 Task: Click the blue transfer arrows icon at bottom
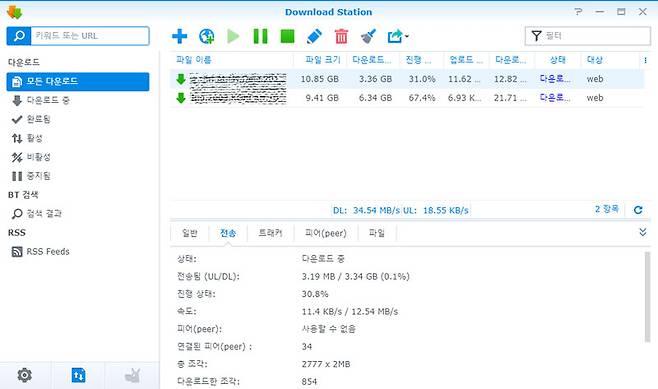pos(78,375)
